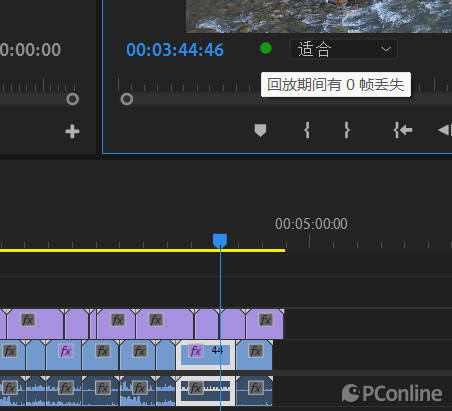Click the Add Marker icon
This screenshot has width=452, height=411.
pos(260,130)
